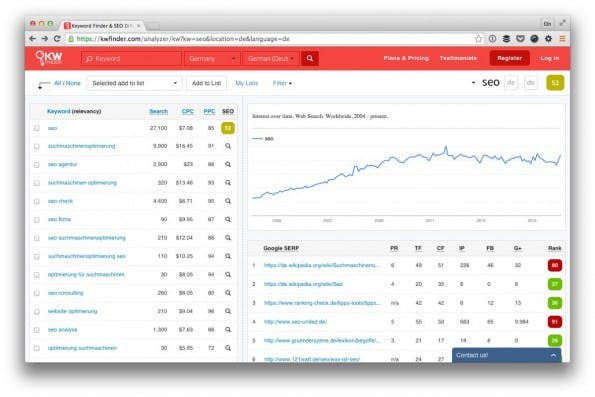Click the KWFinder logo
Image resolution: width=595 pixels, height=397 pixels.
(x=49, y=58)
